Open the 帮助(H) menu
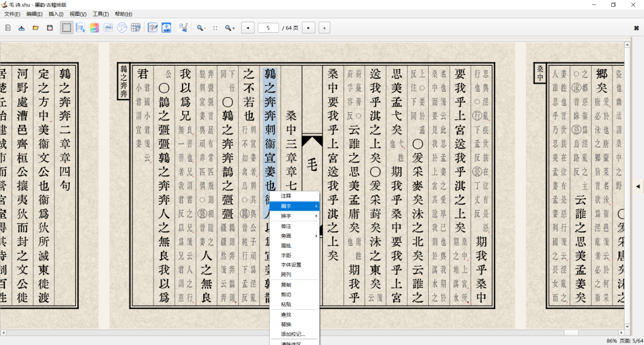The height and width of the screenshot is (345, 644). click(123, 14)
